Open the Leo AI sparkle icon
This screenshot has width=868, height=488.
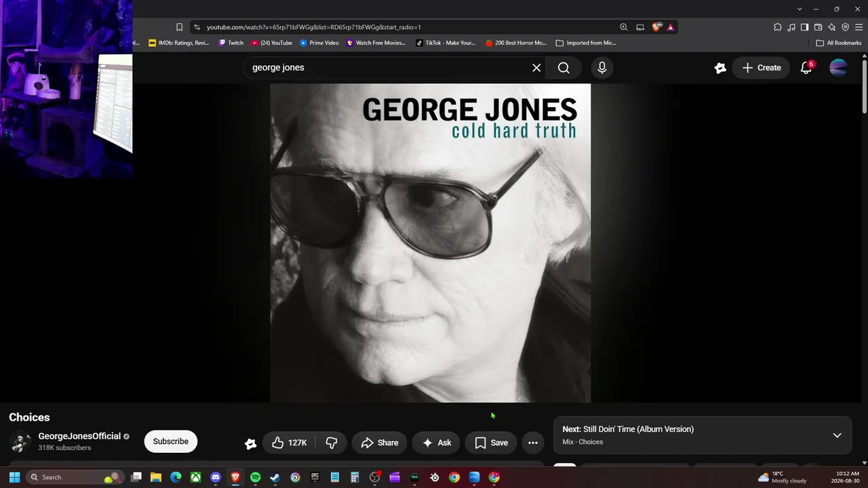click(x=832, y=27)
